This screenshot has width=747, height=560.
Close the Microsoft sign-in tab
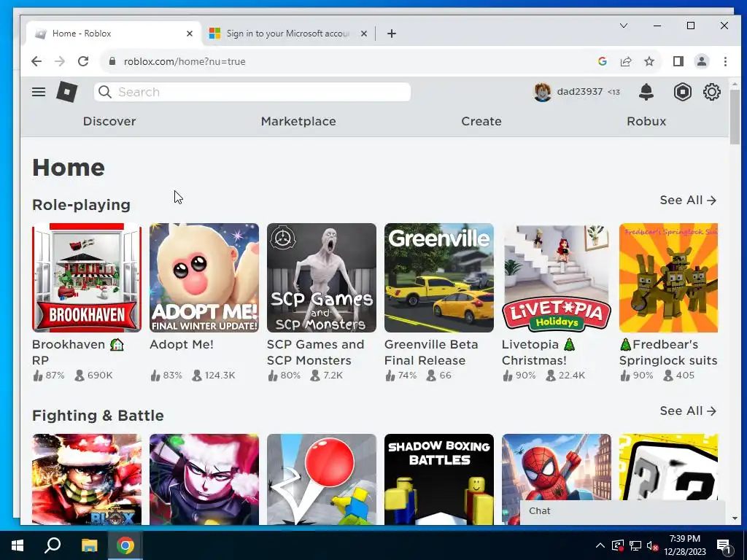363,34
